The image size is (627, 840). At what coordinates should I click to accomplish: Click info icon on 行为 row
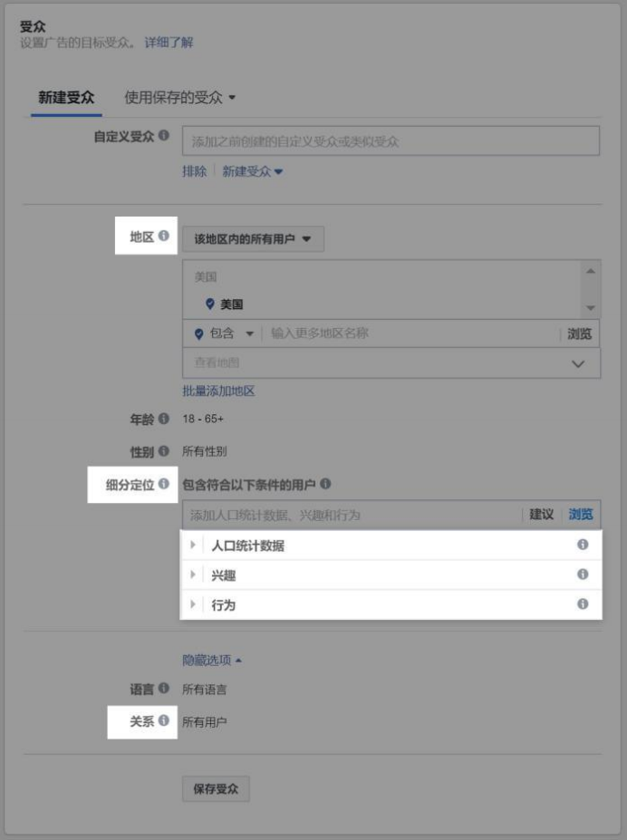click(x=583, y=604)
